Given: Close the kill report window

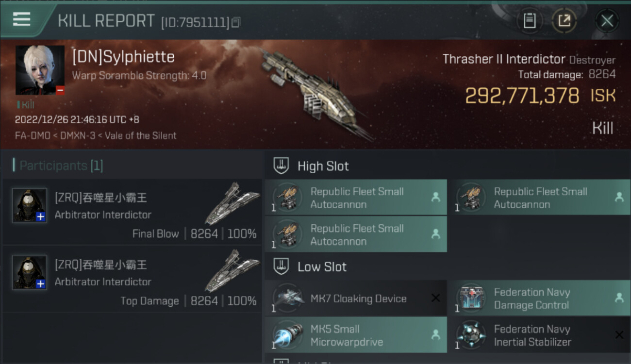Looking at the screenshot, I should (x=607, y=21).
